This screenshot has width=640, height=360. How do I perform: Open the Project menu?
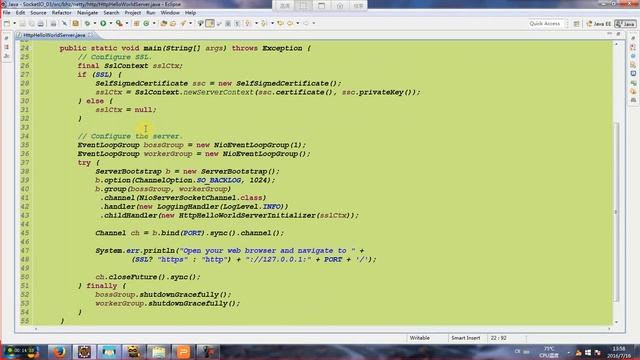(133, 13)
